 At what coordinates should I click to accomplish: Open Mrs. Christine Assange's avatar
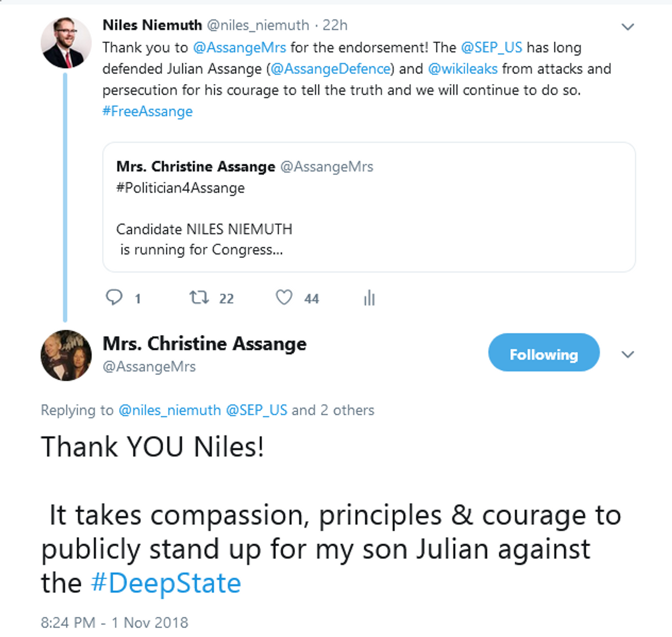pyautogui.click(x=66, y=355)
